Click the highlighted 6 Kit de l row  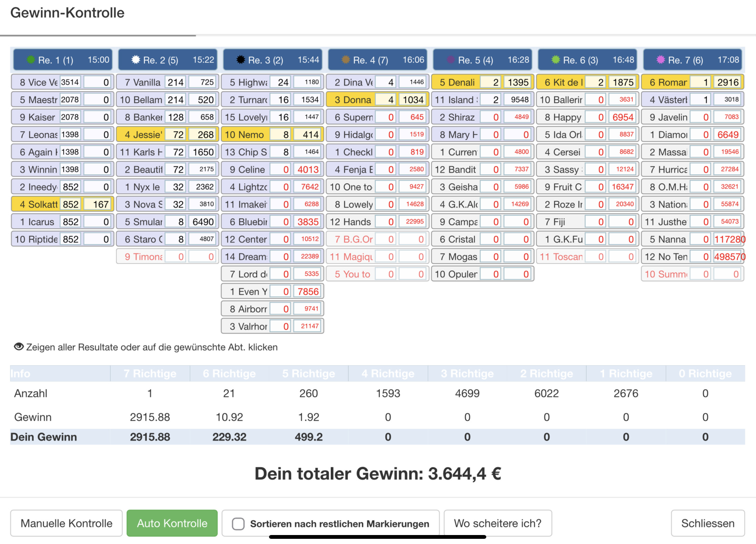coord(588,82)
